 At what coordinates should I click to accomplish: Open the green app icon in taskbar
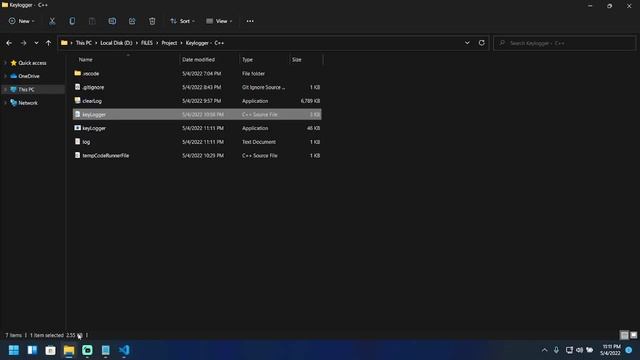[87, 350]
